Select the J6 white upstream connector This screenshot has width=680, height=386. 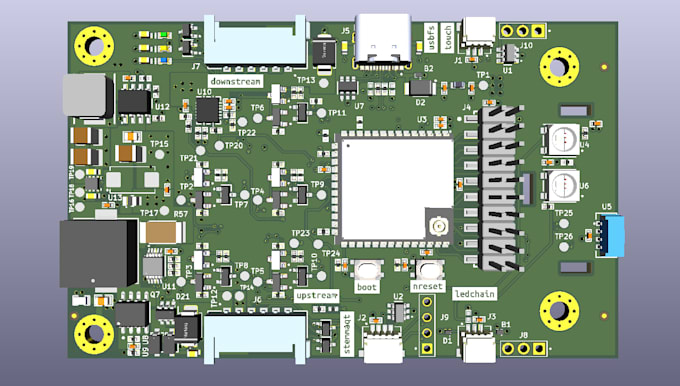[x=256, y=337]
